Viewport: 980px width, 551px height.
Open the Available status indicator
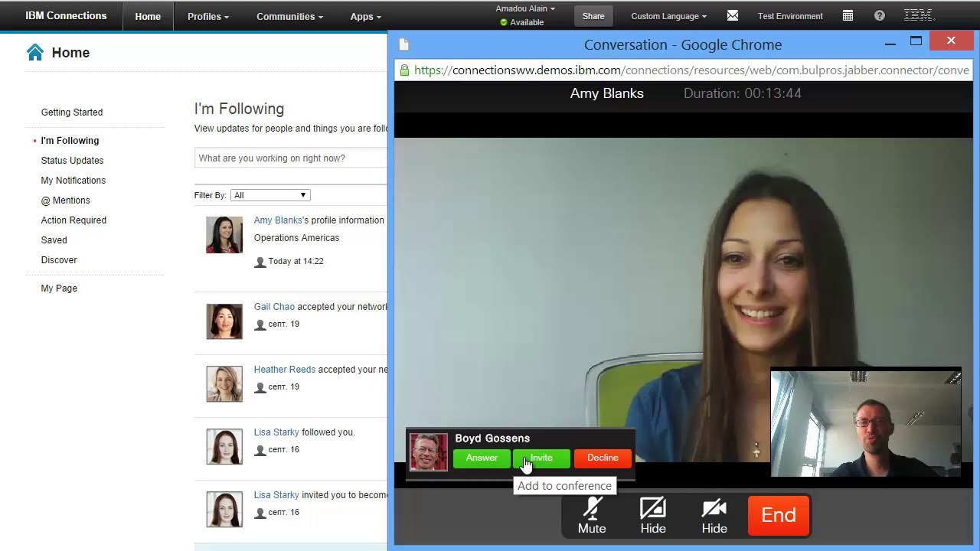coord(521,22)
